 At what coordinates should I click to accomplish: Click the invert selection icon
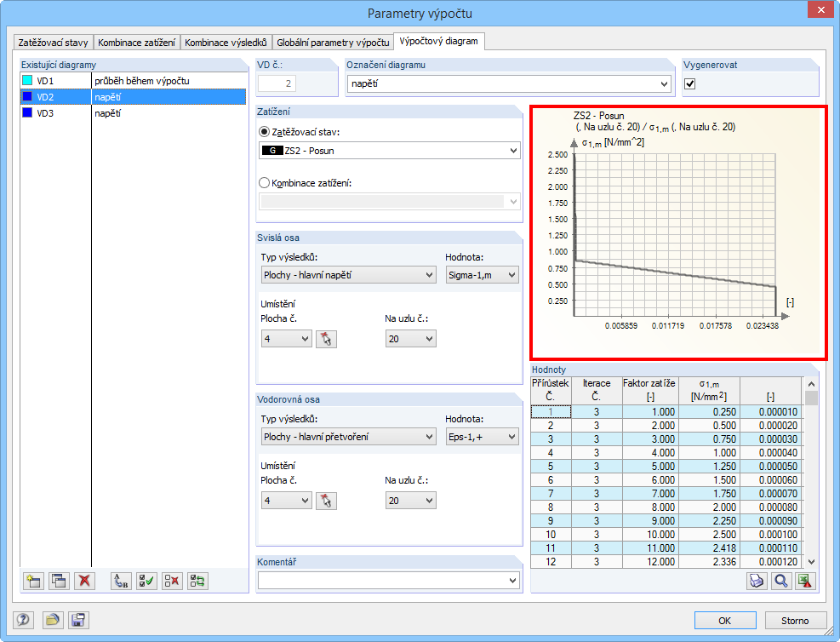(197, 581)
